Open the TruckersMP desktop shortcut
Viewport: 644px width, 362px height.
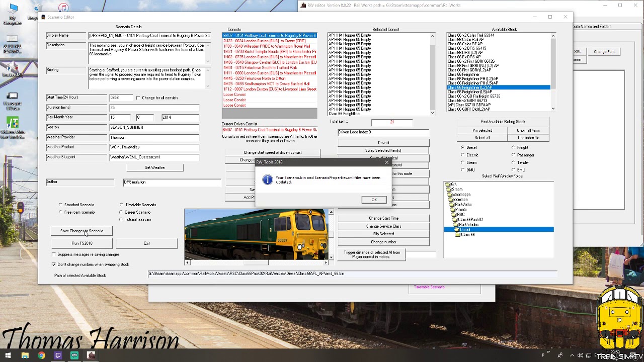[x=13, y=69]
